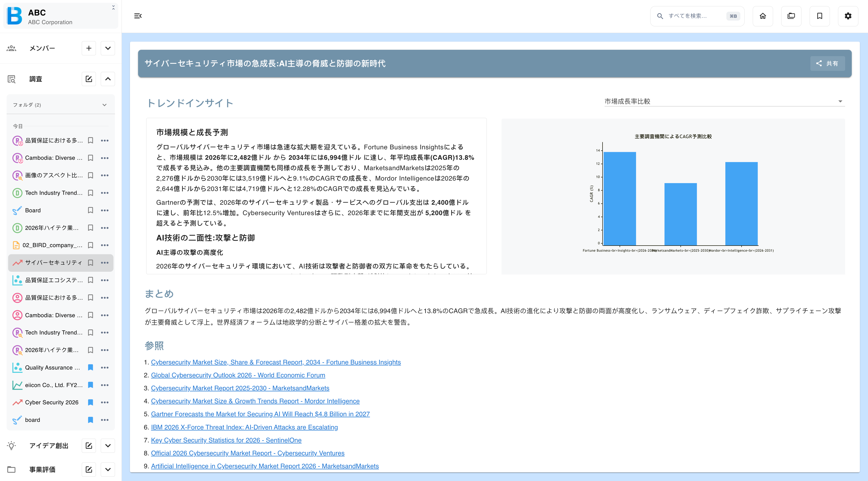Remove bookmark from Quality Assurance item
This screenshot has width=868, height=481.
coord(90,367)
